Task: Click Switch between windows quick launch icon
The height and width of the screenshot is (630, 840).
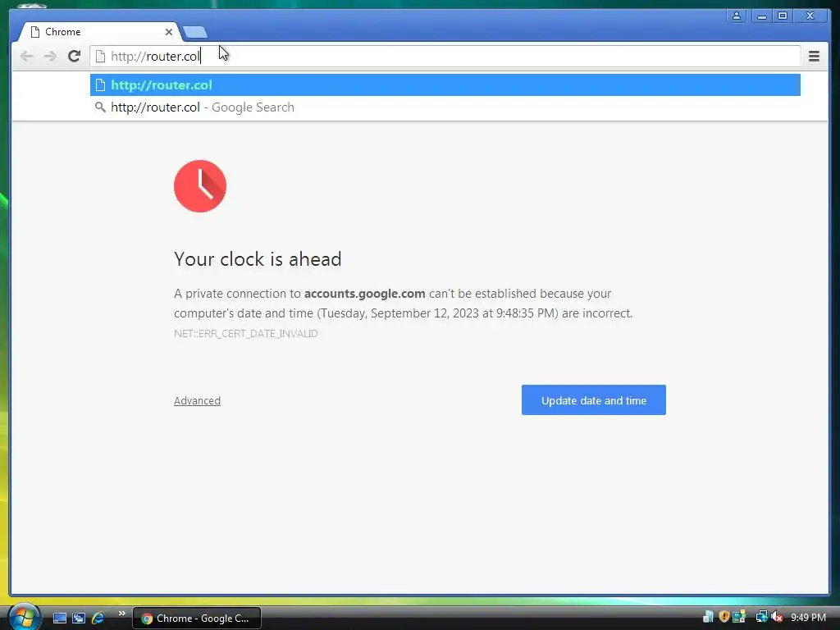Action: pyautogui.click(x=79, y=619)
